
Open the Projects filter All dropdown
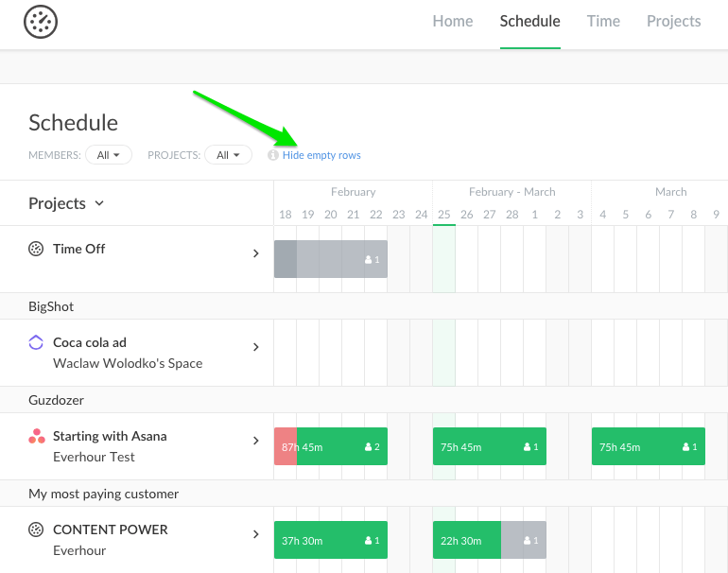[228, 155]
